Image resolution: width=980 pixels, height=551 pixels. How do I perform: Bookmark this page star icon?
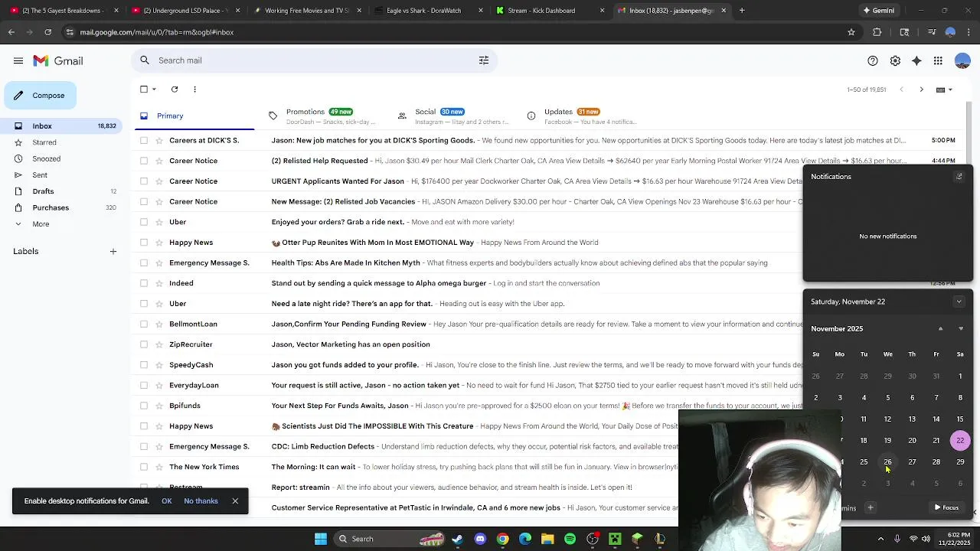(x=851, y=32)
